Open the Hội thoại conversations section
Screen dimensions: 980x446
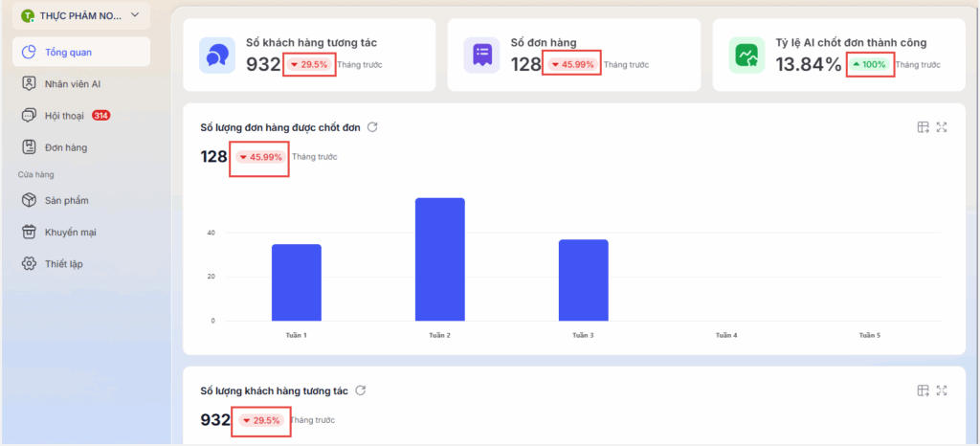(x=64, y=116)
